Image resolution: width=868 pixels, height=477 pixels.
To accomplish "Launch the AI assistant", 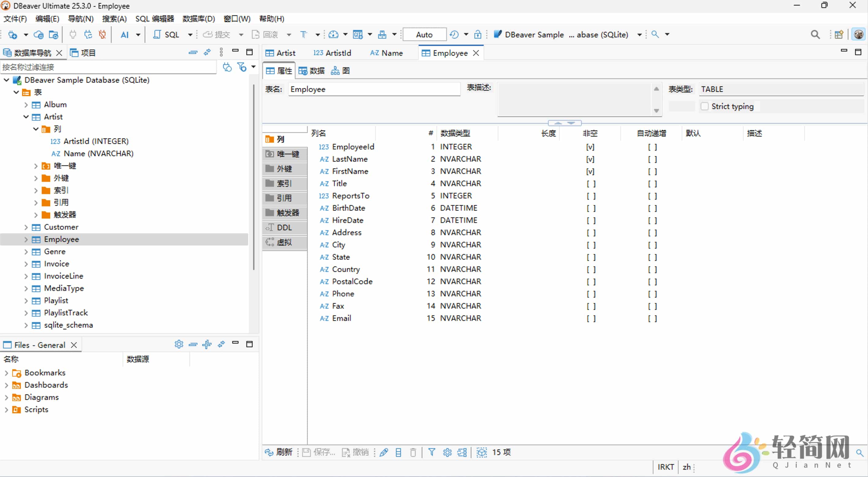I will click(x=125, y=35).
